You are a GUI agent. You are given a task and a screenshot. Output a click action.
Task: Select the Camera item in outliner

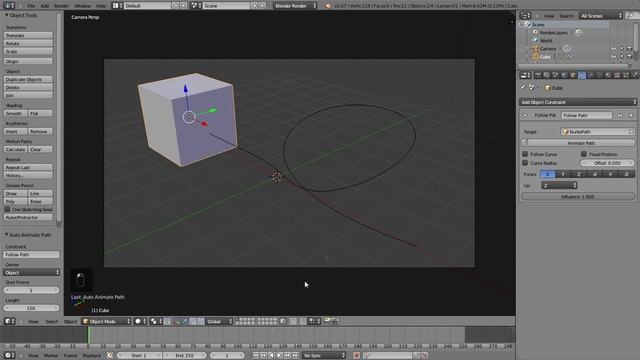(x=548, y=49)
